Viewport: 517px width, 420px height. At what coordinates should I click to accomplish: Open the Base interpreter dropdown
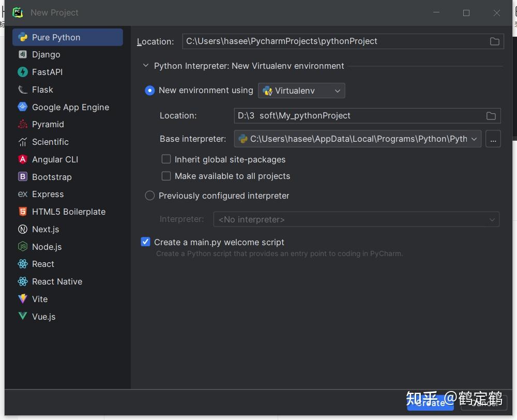point(474,139)
